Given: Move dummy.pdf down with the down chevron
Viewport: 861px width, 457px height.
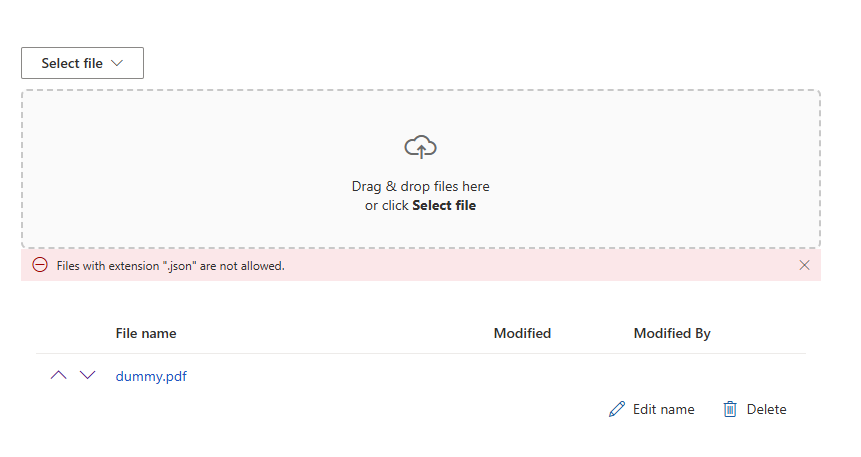Looking at the screenshot, I should [88, 375].
